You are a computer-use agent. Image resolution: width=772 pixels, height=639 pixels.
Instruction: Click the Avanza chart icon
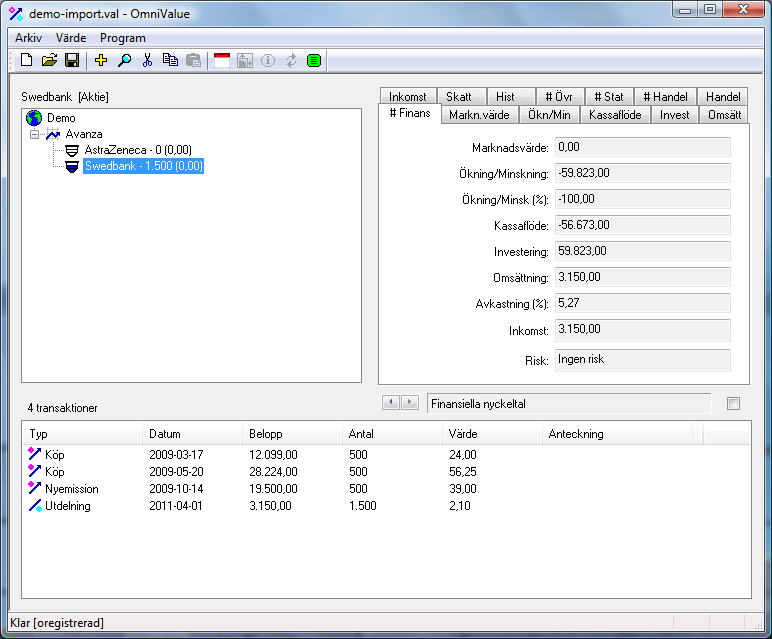53,134
